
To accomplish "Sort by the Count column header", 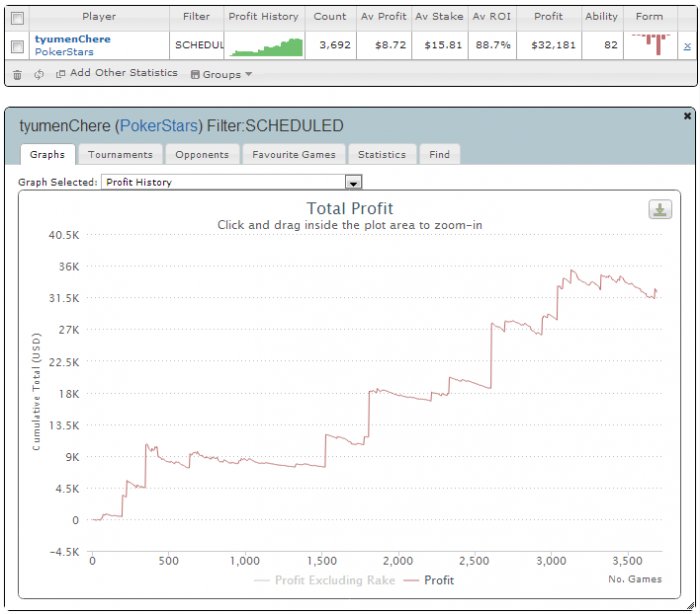I will click(x=330, y=17).
